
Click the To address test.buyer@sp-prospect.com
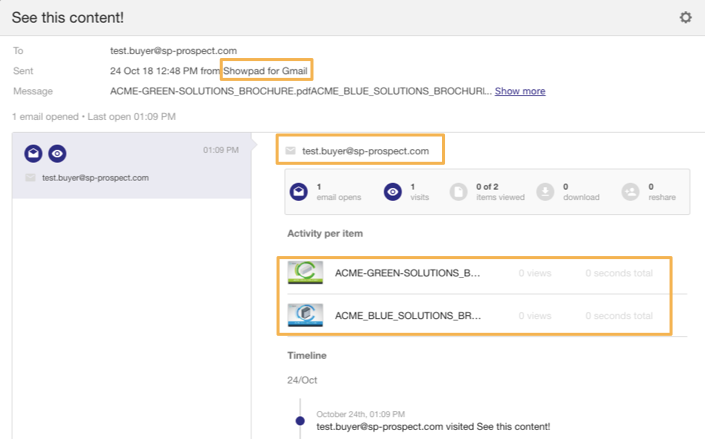(173, 51)
